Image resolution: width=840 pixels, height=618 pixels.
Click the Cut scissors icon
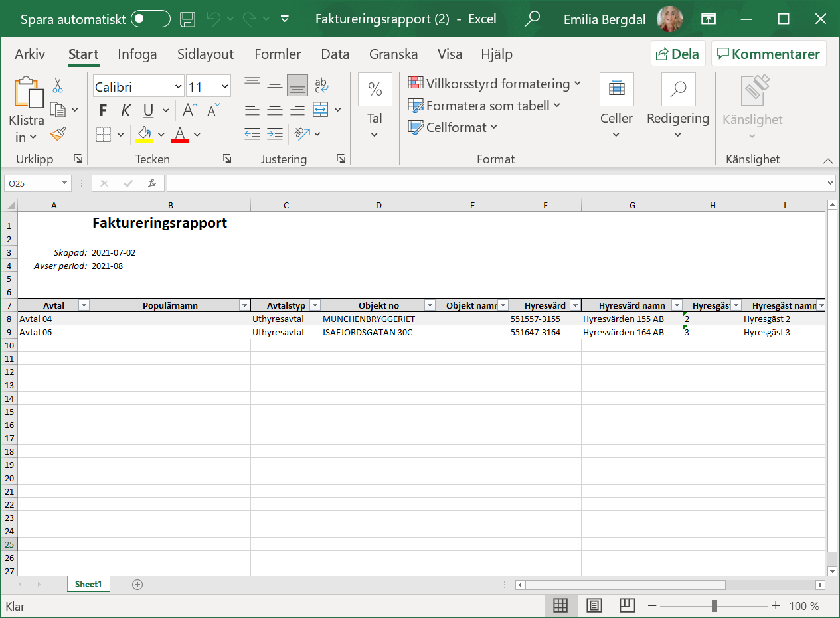[58, 86]
